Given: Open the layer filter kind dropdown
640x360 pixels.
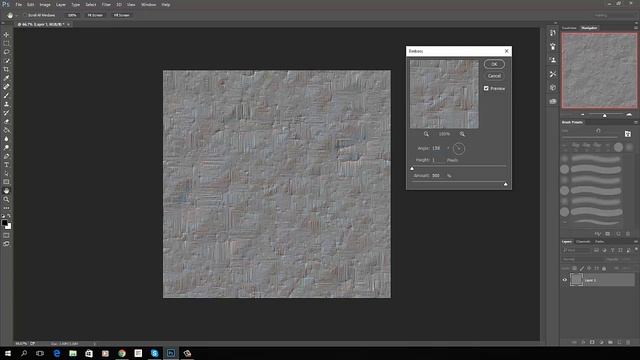Looking at the screenshot, I should (x=577, y=250).
